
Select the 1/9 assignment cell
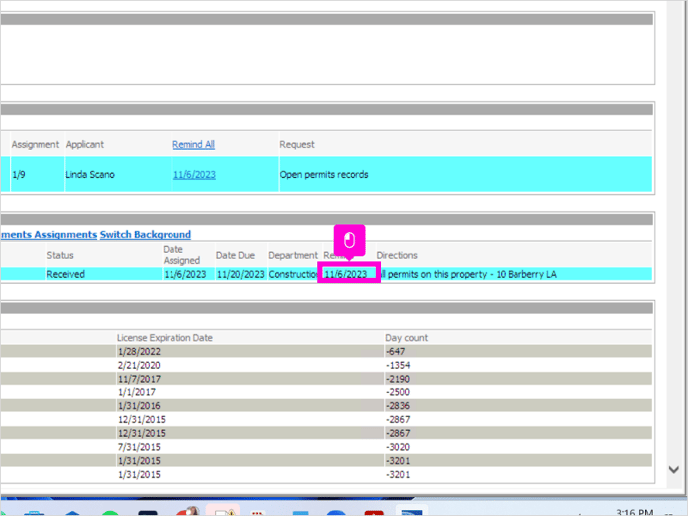pos(37,175)
